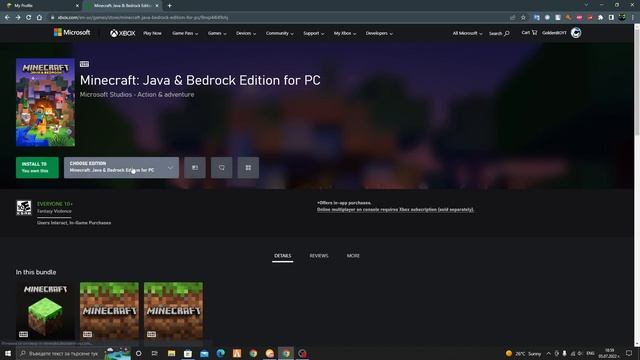
Task: Close the My Profile browser tab
Action: (x=77, y=6)
